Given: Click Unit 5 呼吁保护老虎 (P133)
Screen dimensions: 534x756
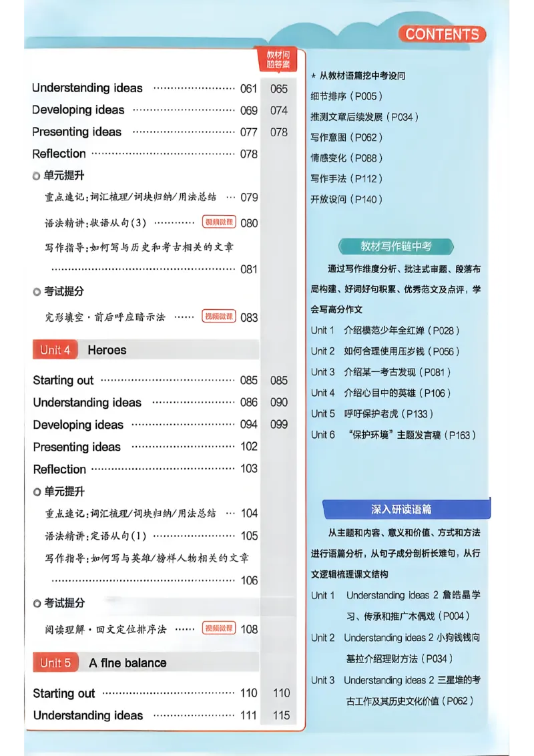Looking at the screenshot, I should pyautogui.click(x=372, y=413).
